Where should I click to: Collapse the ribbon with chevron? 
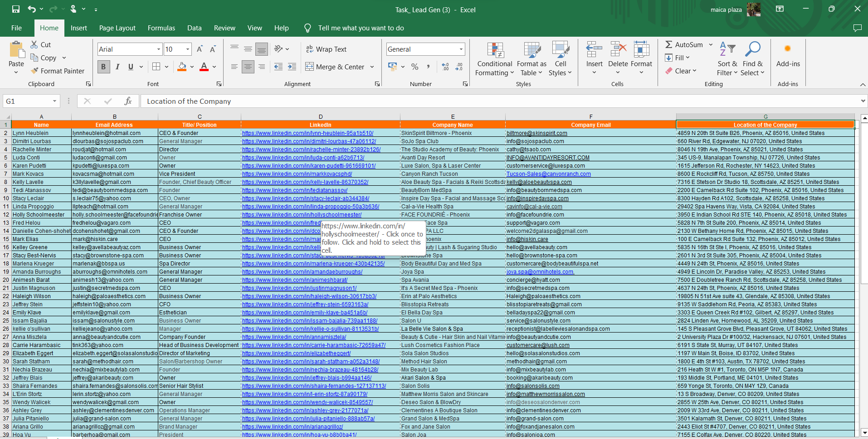(862, 84)
